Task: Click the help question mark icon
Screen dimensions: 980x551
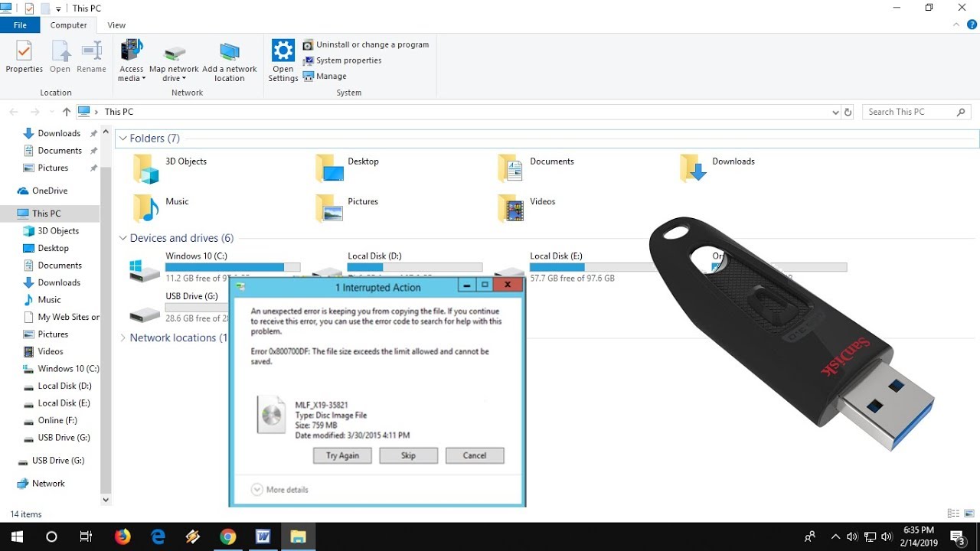Action: point(972,25)
